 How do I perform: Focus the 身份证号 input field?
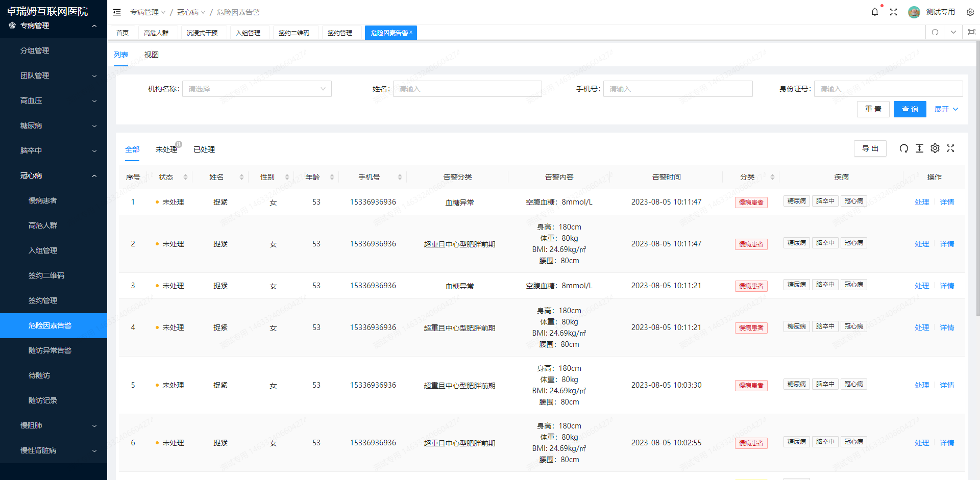888,89
